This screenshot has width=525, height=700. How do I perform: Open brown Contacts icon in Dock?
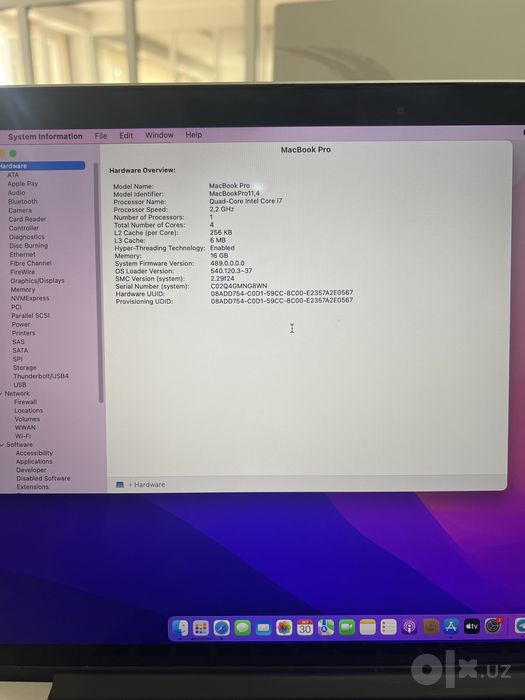pyautogui.click(x=430, y=627)
